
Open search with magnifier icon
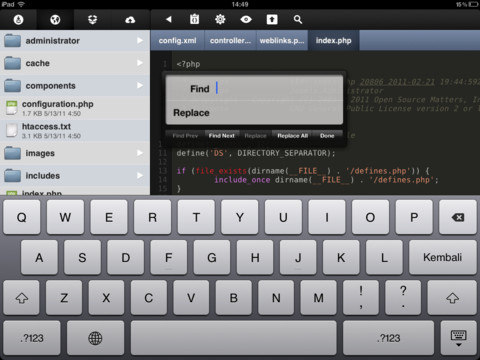[x=298, y=20]
